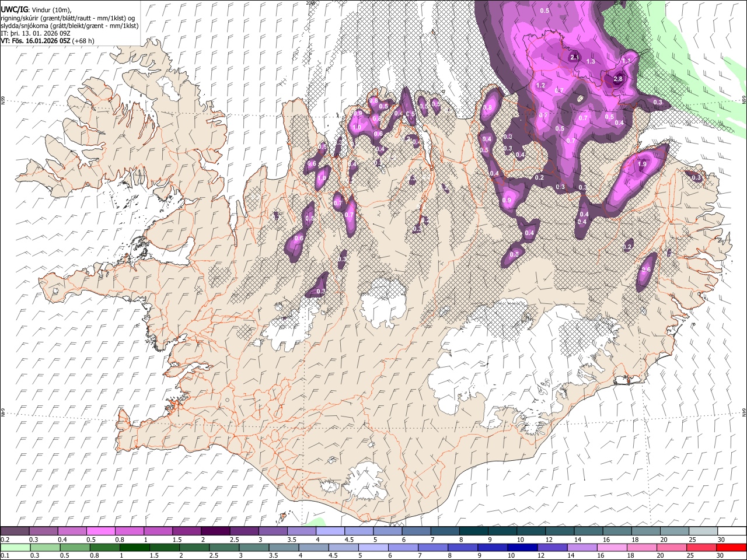Pick the darkest purple 2 swatch in snow scale
747x560 pixels.
215,531
